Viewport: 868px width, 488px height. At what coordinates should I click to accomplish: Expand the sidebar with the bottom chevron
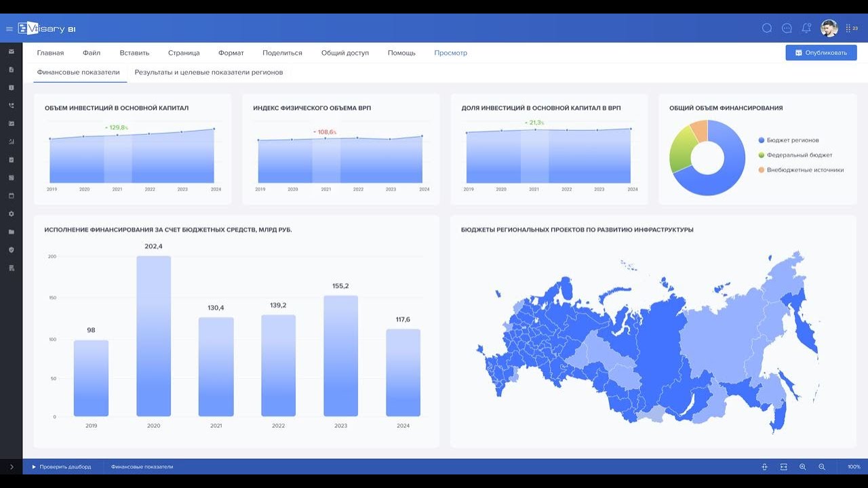(12, 467)
